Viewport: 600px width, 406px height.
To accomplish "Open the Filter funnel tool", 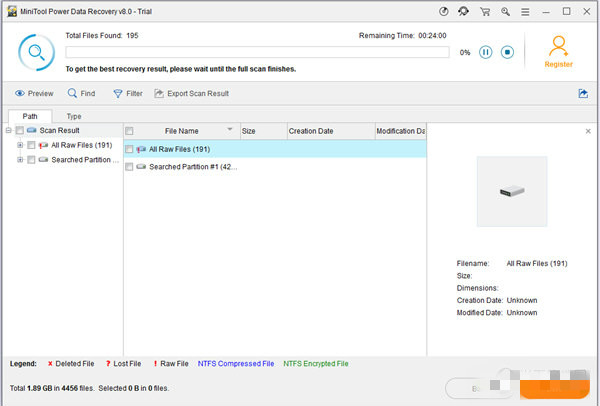I will (128, 93).
